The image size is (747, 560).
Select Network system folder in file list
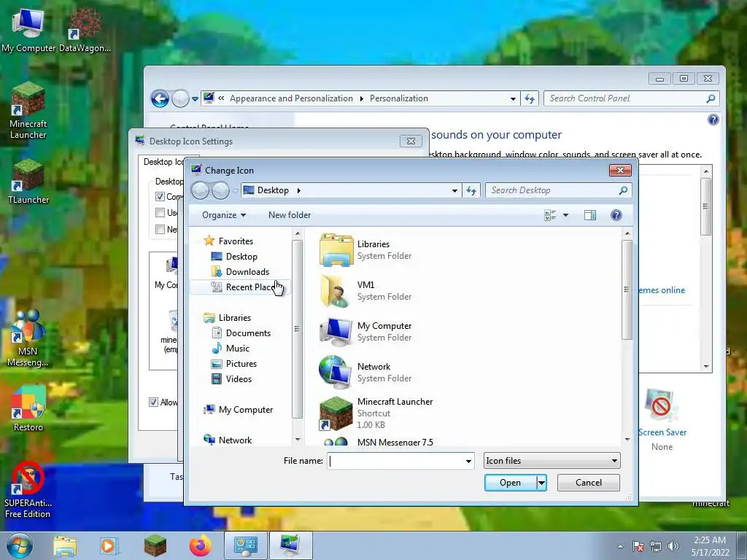coord(366,373)
